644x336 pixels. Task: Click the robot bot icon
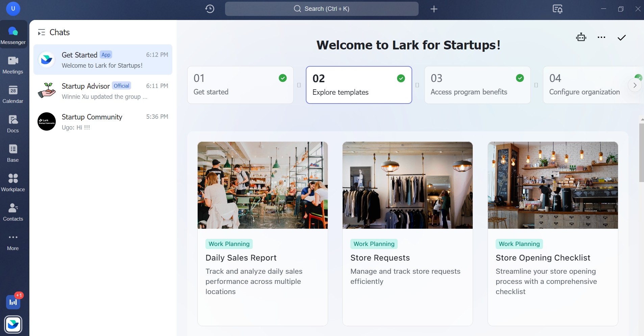[581, 37]
